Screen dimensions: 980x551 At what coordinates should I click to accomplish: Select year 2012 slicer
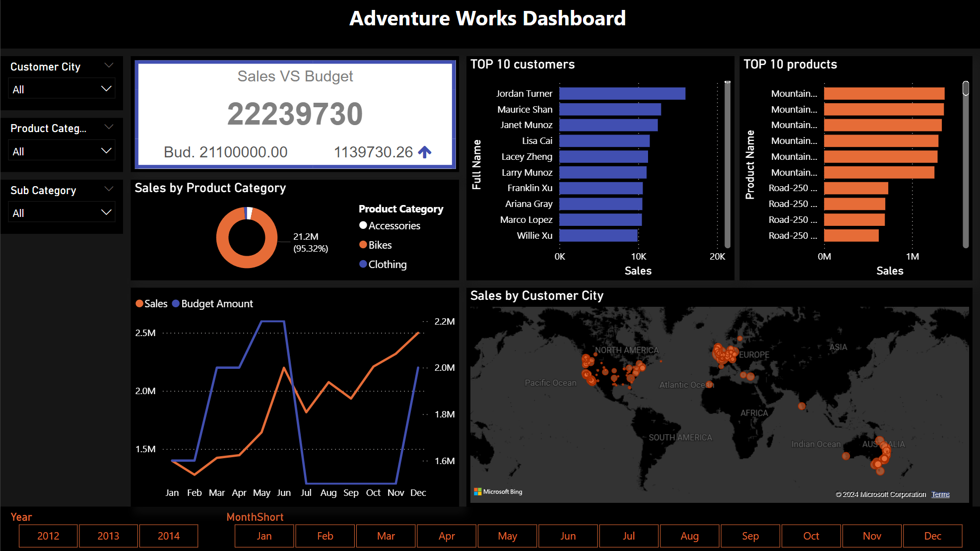(48, 536)
